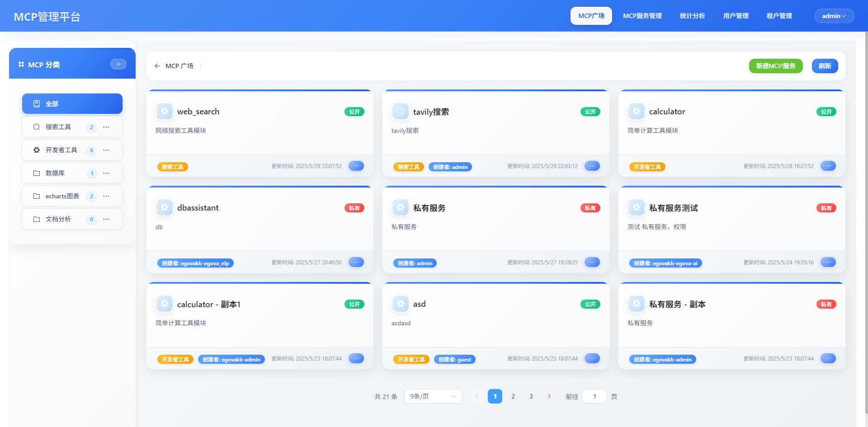Click the plus icon to add MCP category

(x=118, y=64)
